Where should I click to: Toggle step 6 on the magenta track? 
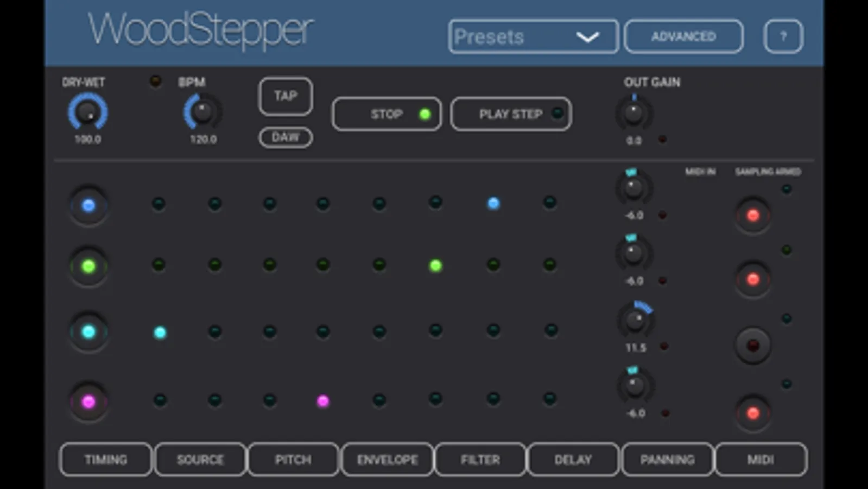pos(435,399)
